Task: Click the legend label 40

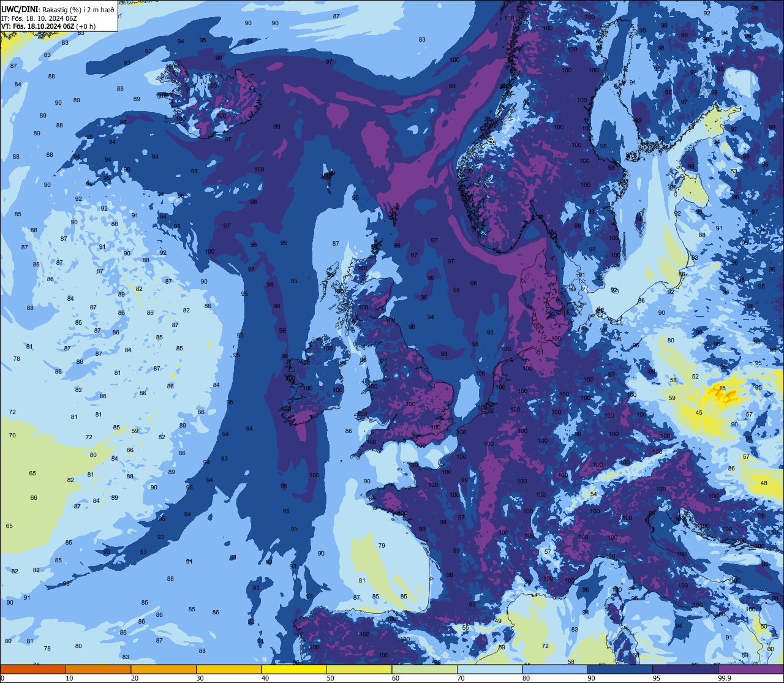Action: coord(265,678)
